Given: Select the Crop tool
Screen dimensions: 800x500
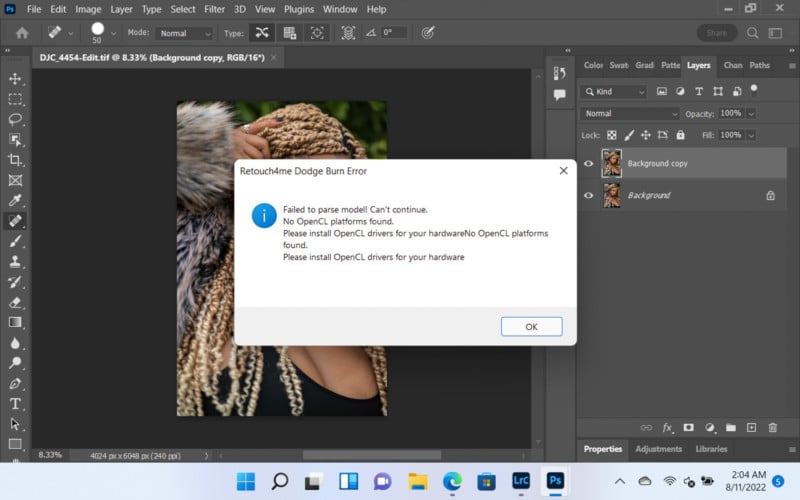Looking at the screenshot, I should coord(15,160).
